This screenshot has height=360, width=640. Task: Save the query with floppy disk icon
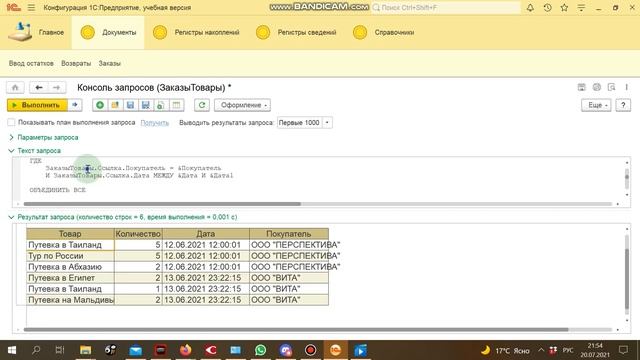pos(130,105)
